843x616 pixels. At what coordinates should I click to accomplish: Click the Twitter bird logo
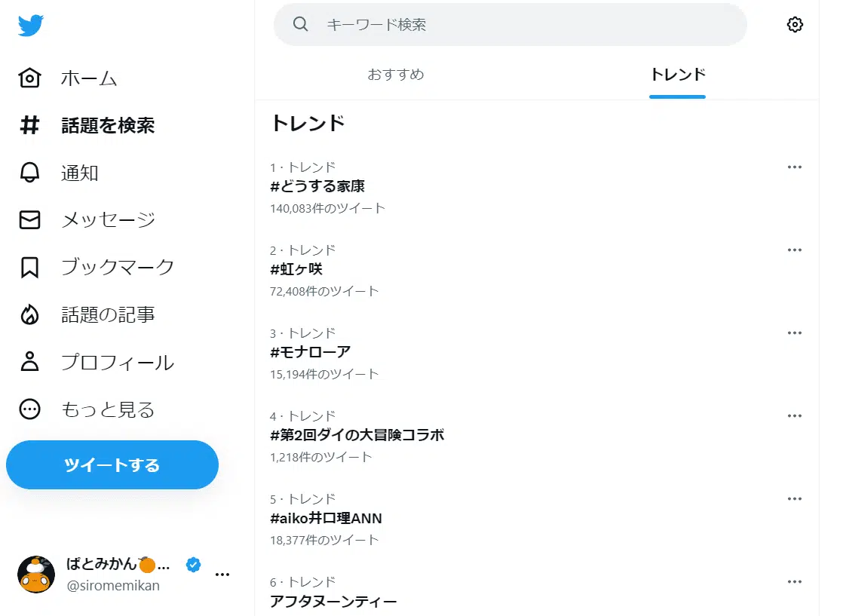click(31, 26)
